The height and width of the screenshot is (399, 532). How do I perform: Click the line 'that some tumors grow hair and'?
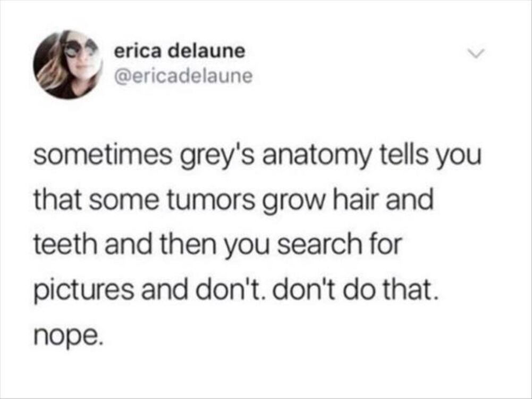tap(233, 201)
